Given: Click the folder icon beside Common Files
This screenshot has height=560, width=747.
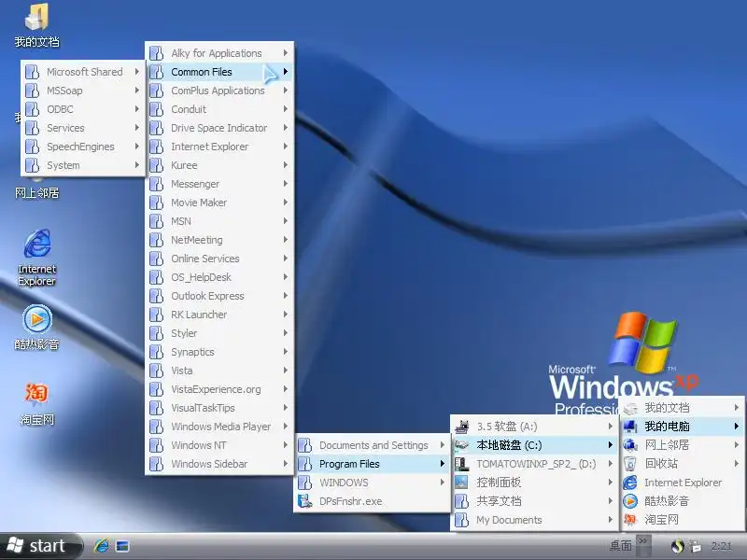Looking at the screenshot, I should pos(156,72).
